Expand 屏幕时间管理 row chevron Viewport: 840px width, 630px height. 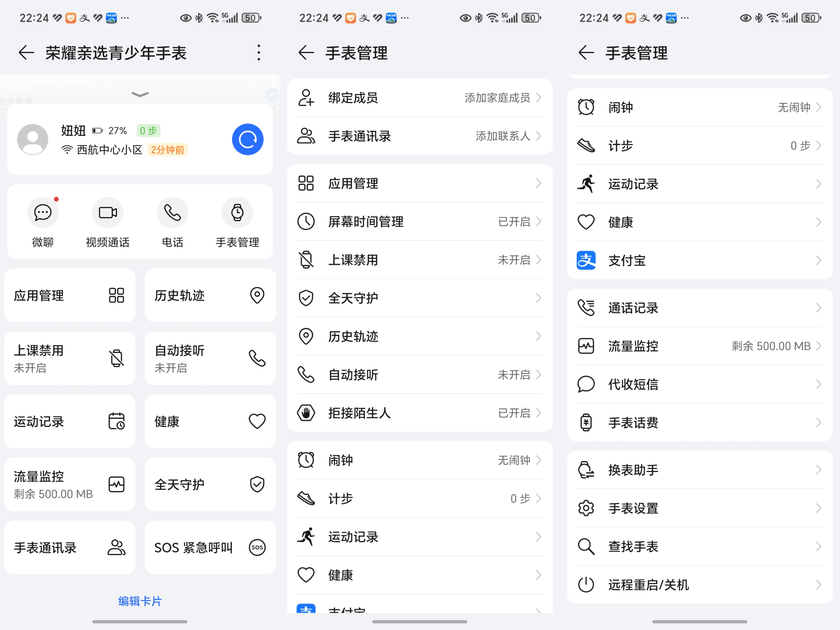click(539, 221)
